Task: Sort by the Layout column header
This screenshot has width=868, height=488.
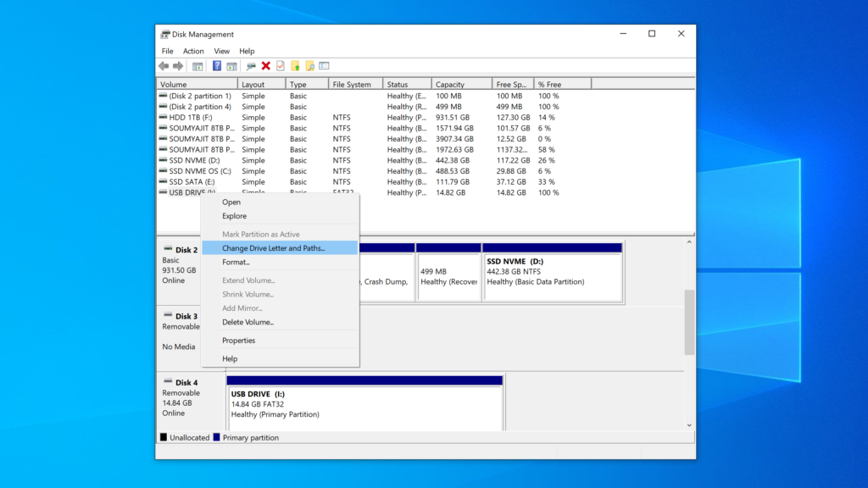Action: pos(262,84)
